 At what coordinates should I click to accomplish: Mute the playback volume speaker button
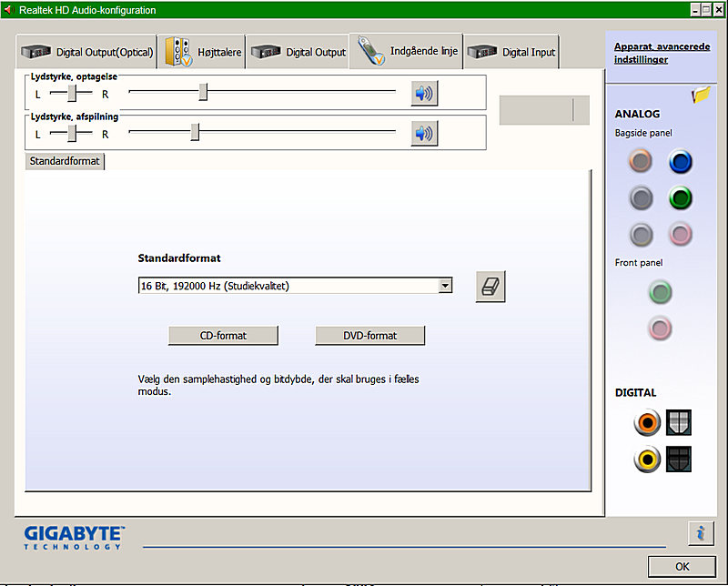tap(424, 134)
